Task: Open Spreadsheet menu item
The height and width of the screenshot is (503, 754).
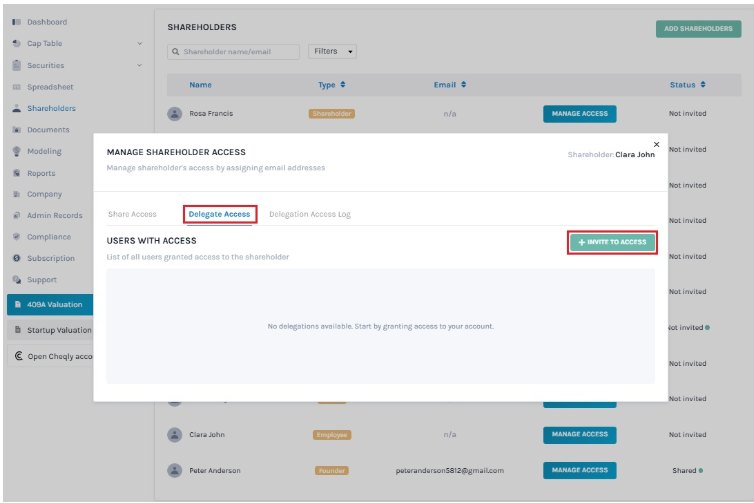Action: click(50, 87)
